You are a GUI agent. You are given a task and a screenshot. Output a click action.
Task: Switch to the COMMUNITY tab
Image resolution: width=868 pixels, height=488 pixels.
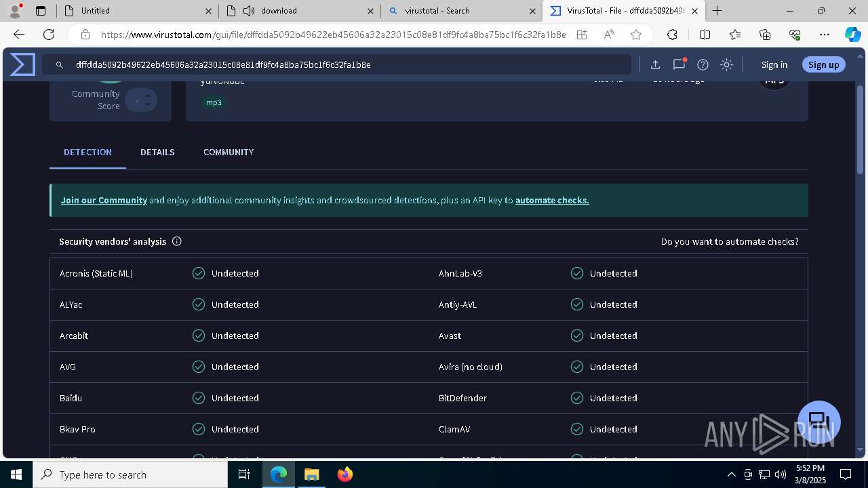pos(229,152)
